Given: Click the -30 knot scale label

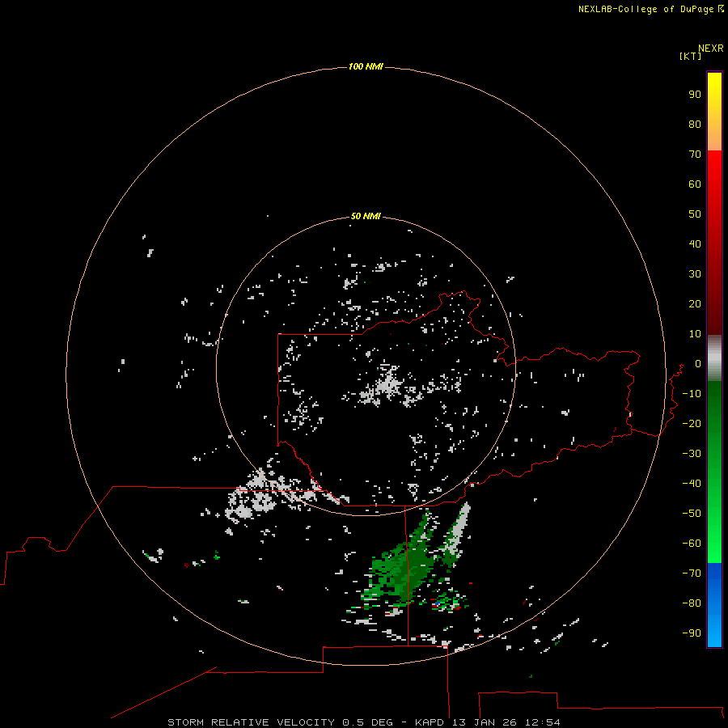Looking at the screenshot, I should 692,454.
